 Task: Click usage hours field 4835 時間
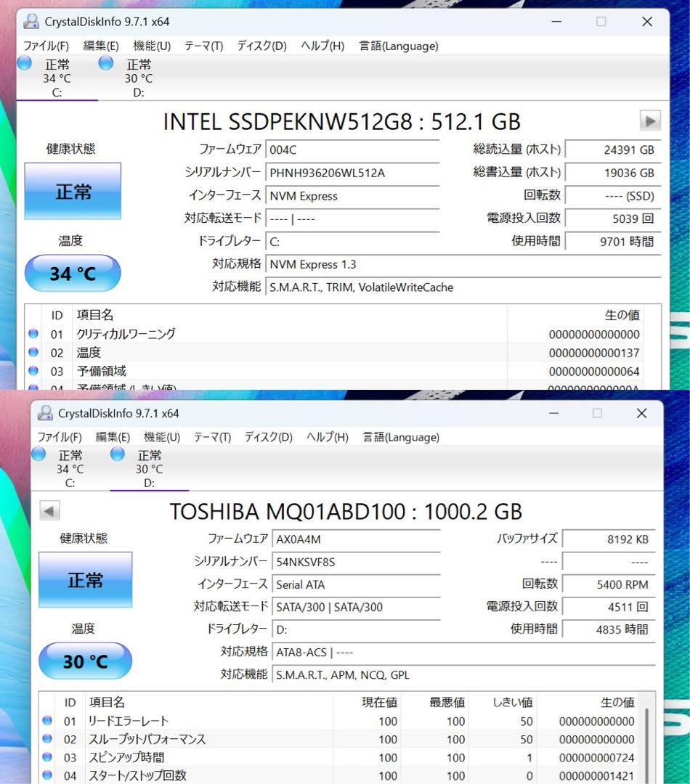click(609, 629)
